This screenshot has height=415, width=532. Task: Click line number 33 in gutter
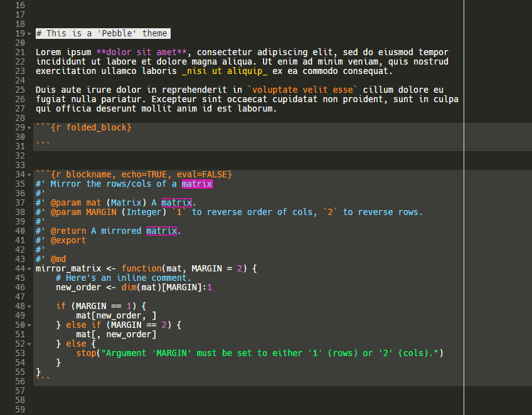pos(20,165)
